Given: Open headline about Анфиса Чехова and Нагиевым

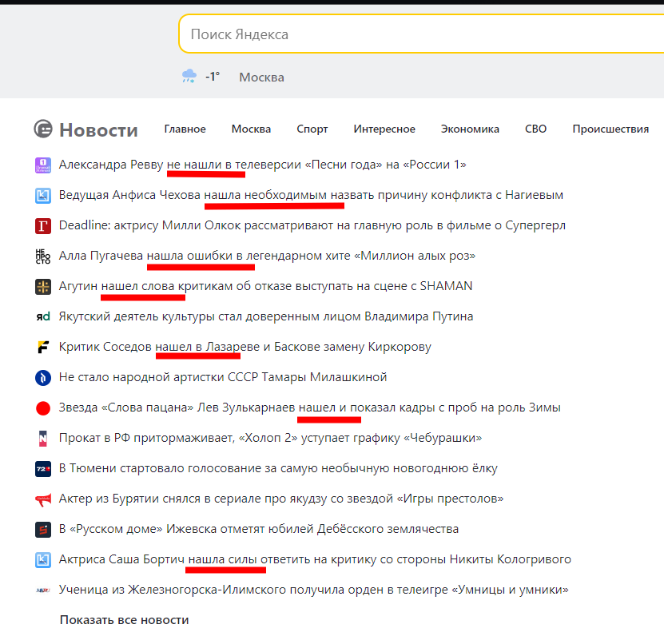Looking at the screenshot, I should [311, 195].
